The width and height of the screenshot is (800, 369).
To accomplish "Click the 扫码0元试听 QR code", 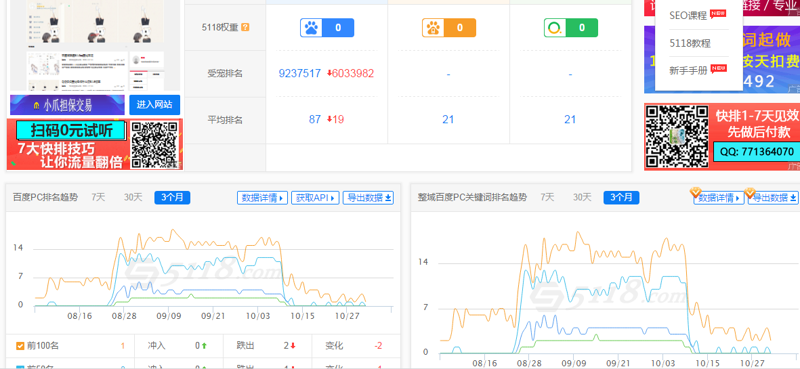I will (x=156, y=144).
